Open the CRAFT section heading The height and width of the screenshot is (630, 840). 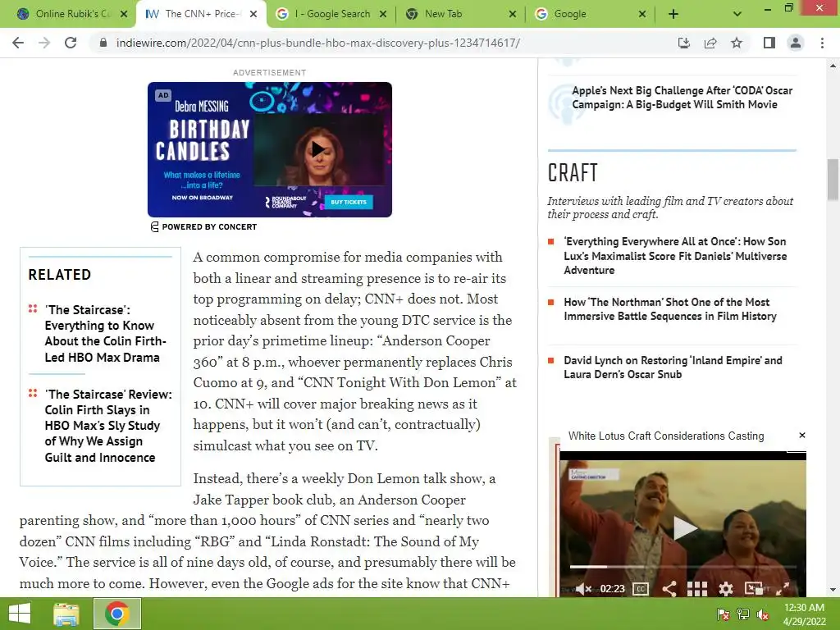(x=573, y=172)
